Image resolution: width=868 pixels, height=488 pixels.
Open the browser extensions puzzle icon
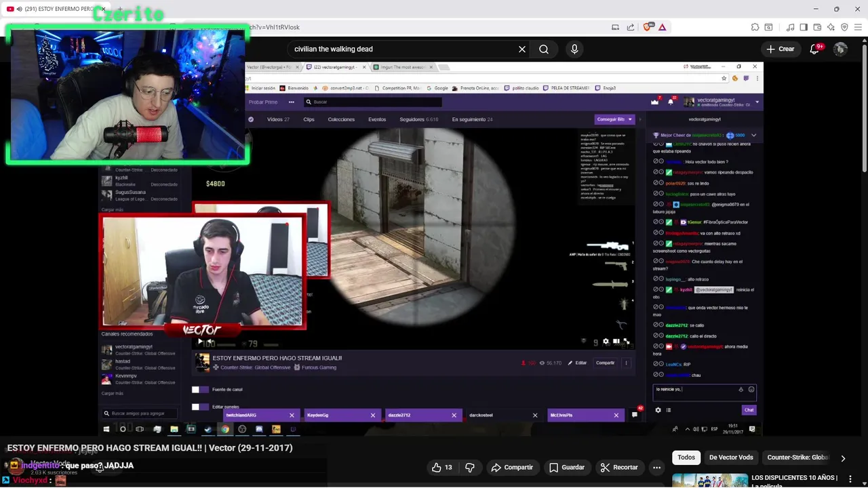coord(755,27)
